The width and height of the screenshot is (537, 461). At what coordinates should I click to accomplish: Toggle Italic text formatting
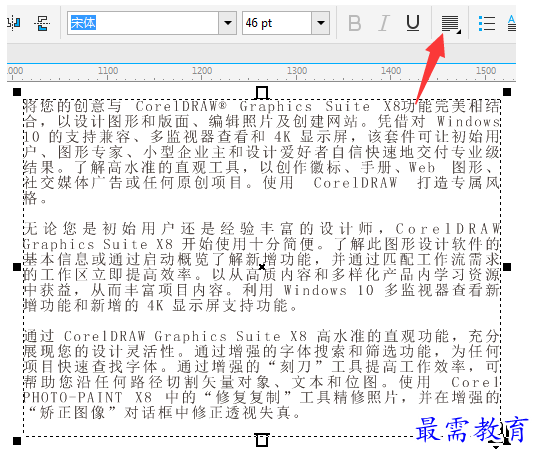384,23
